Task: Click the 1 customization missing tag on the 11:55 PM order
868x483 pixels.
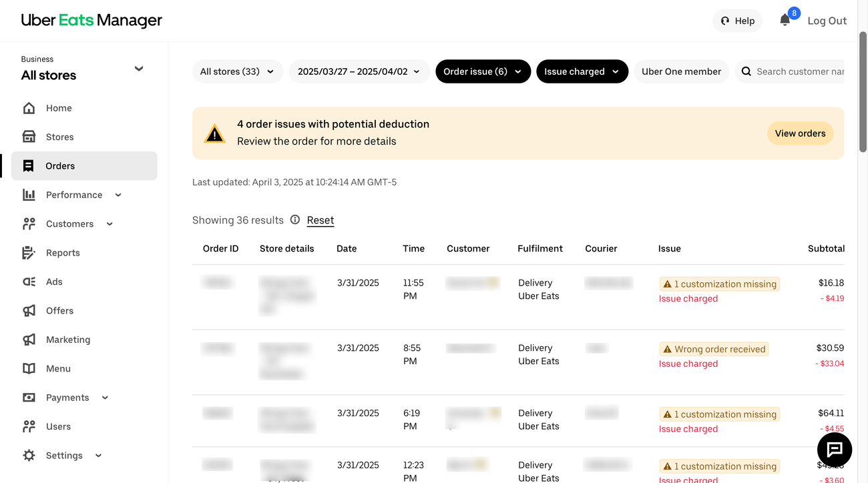Action: coord(719,284)
